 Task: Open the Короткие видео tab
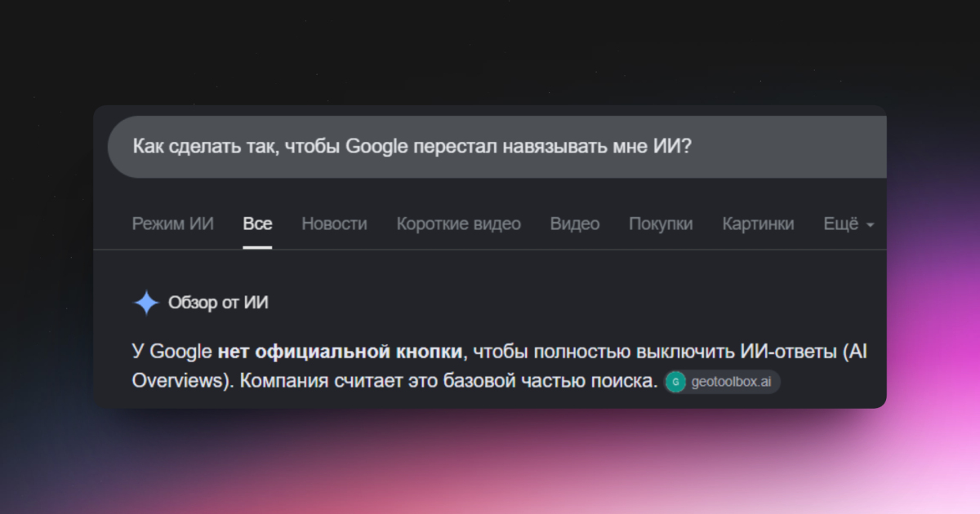coord(458,224)
